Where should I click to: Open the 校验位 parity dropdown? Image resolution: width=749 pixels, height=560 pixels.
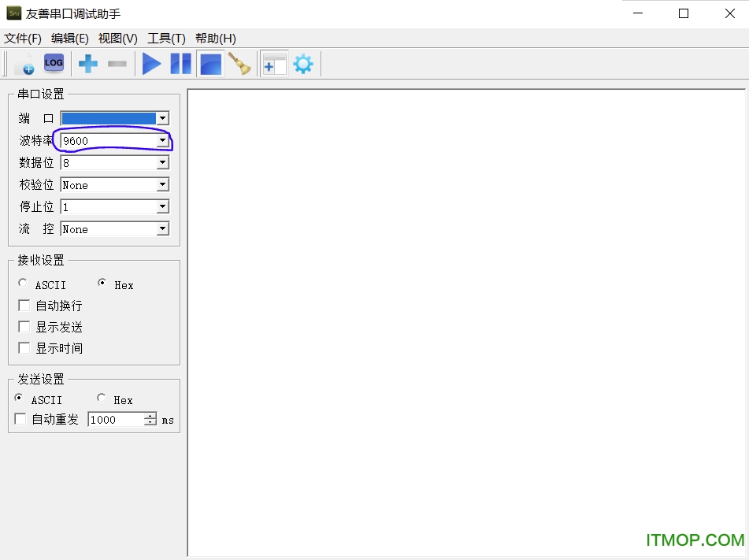pos(162,185)
